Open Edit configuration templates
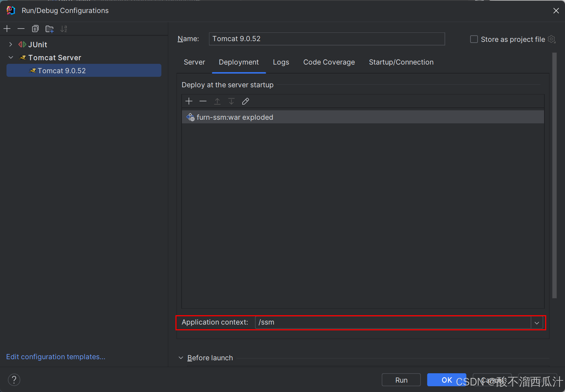This screenshot has width=565, height=392. click(56, 356)
